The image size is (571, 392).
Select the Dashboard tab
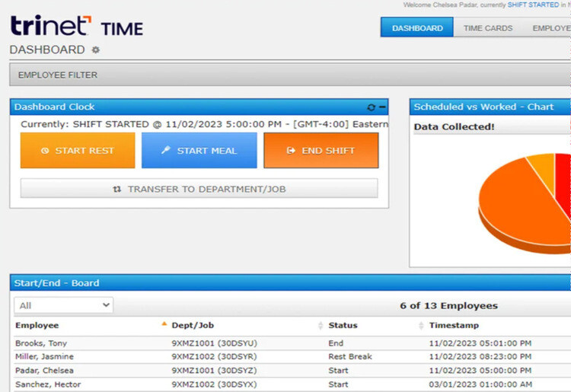click(x=417, y=28)
